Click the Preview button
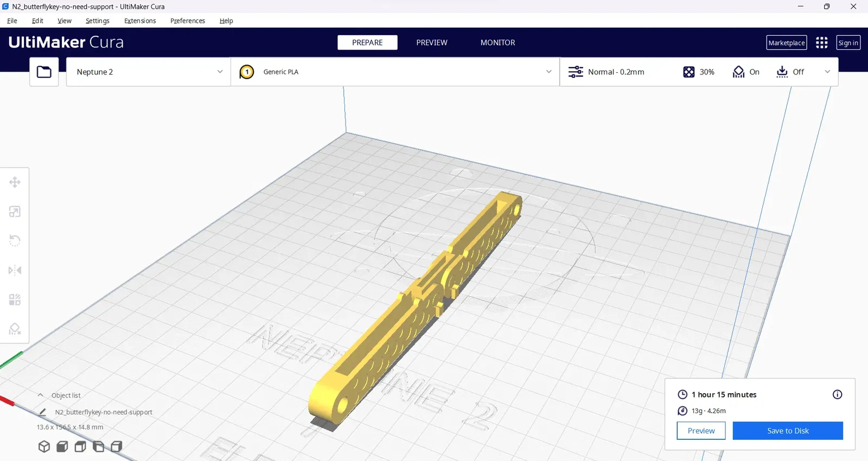868x461 pixels. [x=701, y=431]
